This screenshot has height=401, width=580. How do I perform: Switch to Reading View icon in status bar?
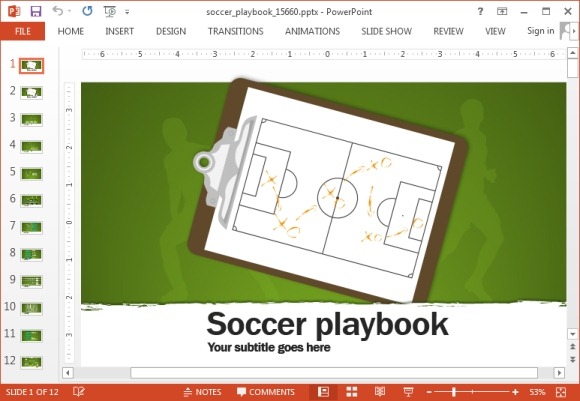(380, 392)
